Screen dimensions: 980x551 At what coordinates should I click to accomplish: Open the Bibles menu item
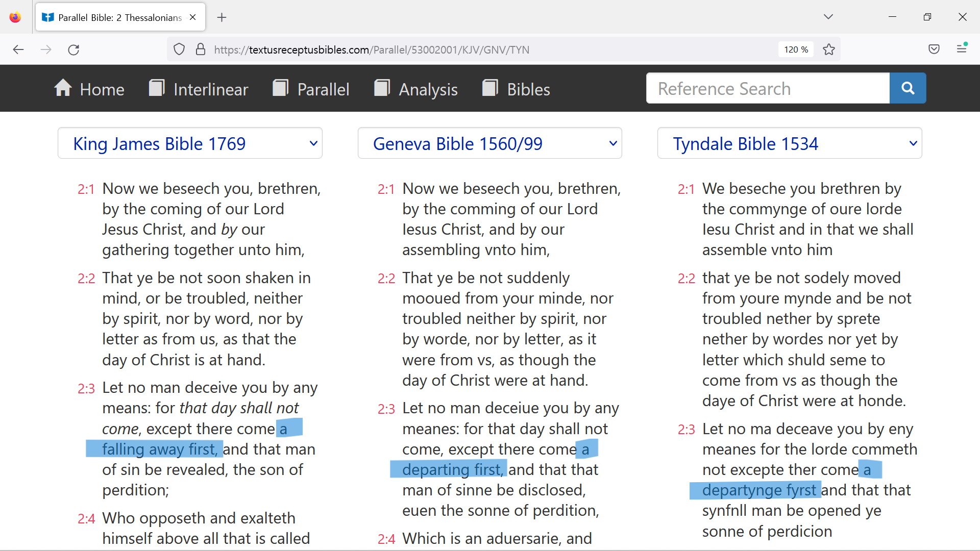click(528, 89)
